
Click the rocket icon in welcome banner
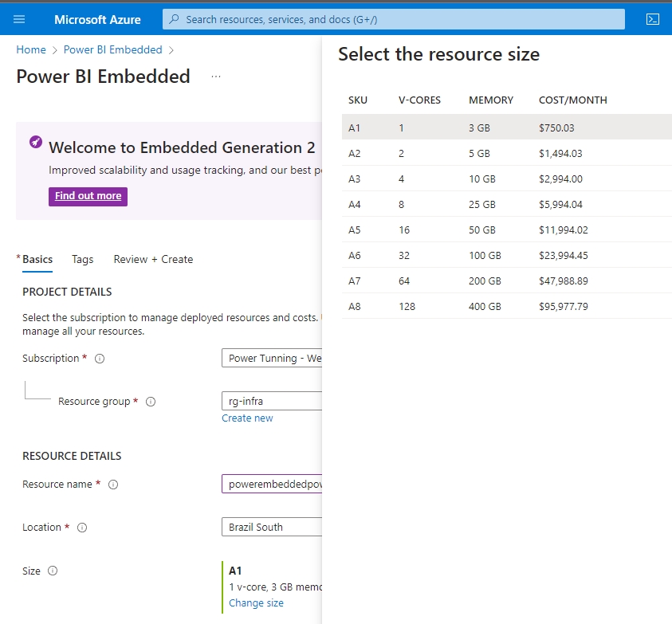tap(36, 142)
